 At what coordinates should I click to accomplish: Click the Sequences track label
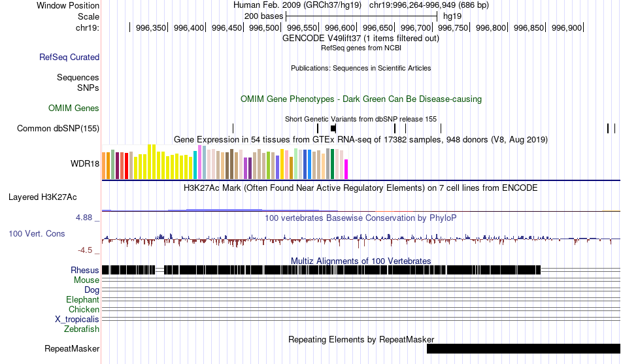[x=78, y=77]
